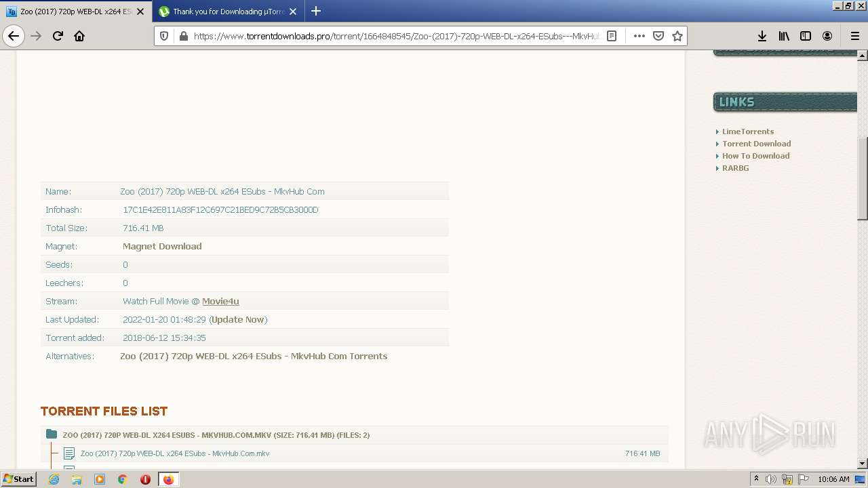Click the taskbar clock showing 10:06 AM
Viewport: 868px width, 488px height.
click(x=833, y=479)
